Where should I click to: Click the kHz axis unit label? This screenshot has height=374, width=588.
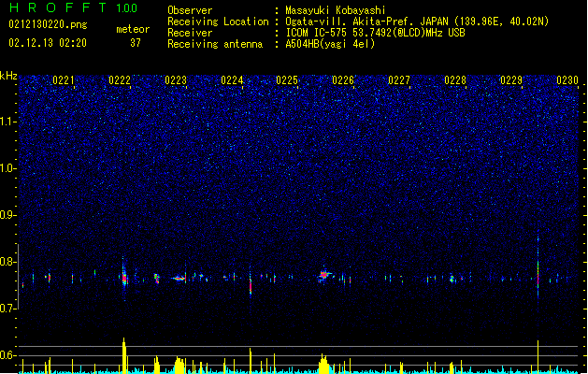point(8,76)
